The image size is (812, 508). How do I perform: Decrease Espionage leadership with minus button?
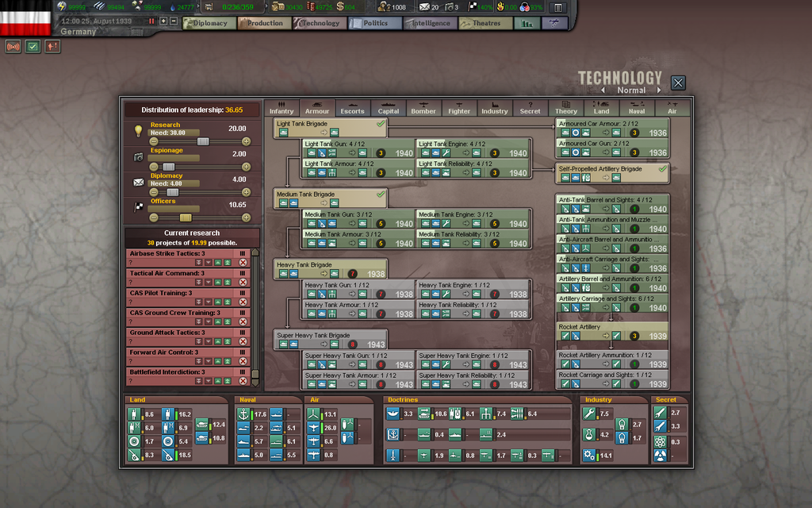click(x=154, y=167)
